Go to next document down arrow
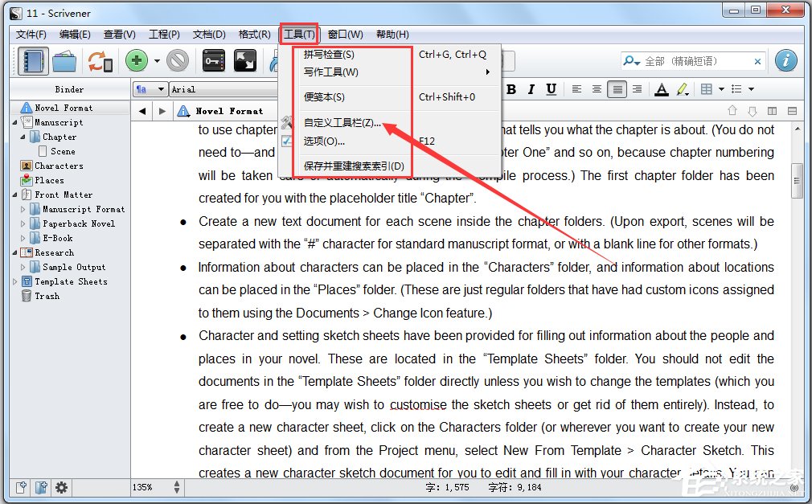Screen dimensions: 812x504 tap(753, 110)
